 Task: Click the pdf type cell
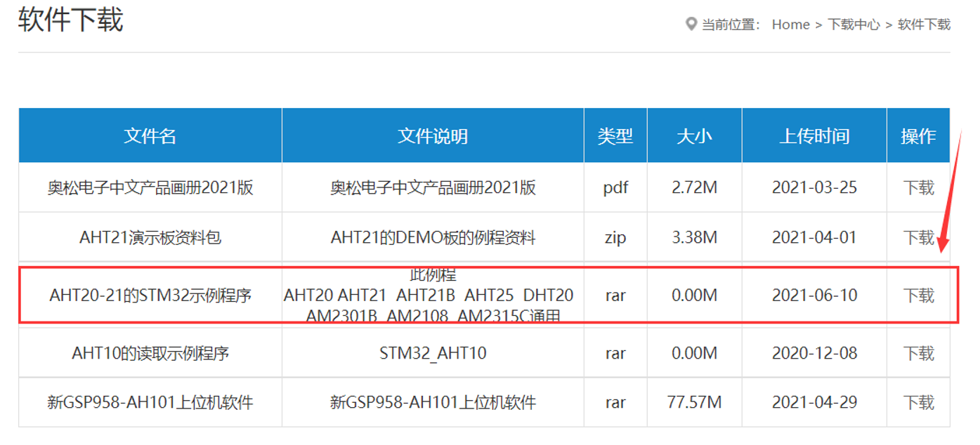coord(615,187)
